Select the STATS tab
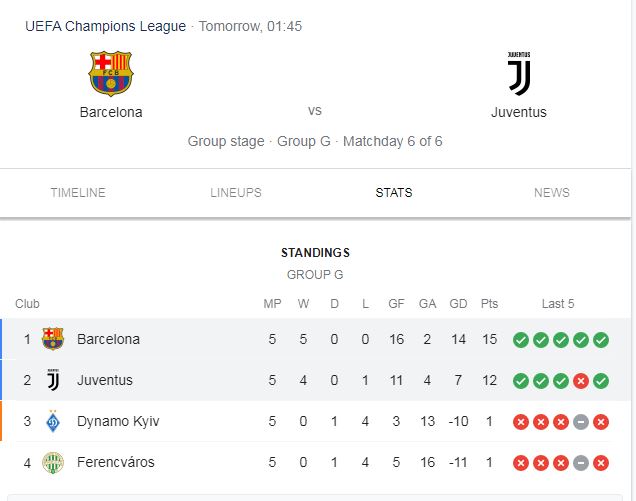Image resolution: width=636 pixels, height=501 pixels. coord(394,193)
